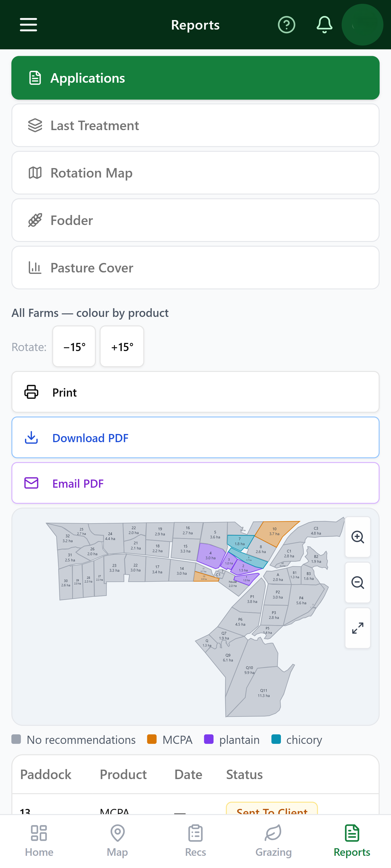This screenshot has width=391, height=868.
Task: Click the MCPA orange legend swatch
Action: [x=152, y=739]
